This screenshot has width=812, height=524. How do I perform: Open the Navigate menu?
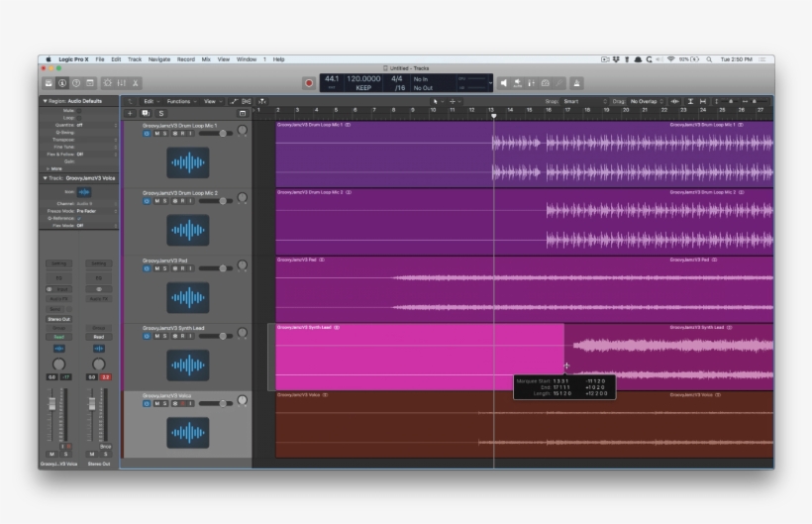tap(159, 59)
